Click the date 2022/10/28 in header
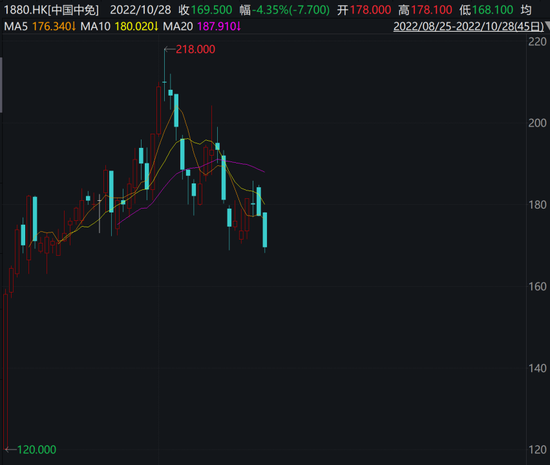The height and width of the screenshot is (465, 550). [x=140, y=10]
